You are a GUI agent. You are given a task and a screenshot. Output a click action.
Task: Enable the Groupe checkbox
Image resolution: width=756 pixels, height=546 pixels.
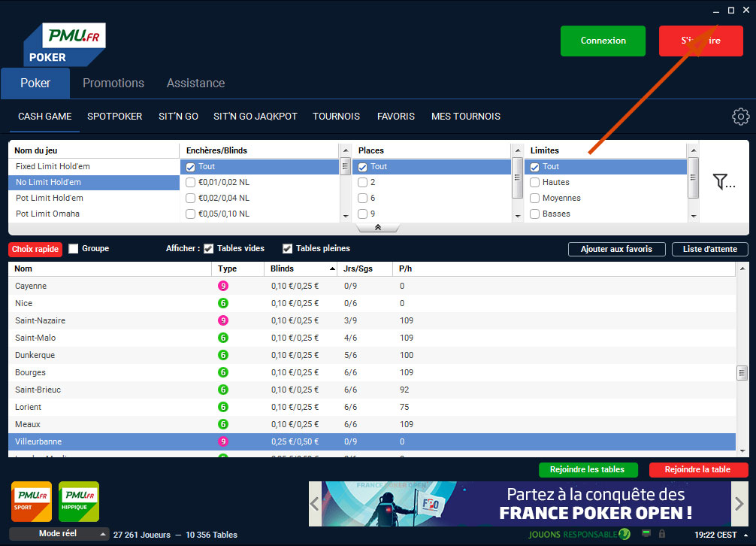74,249
